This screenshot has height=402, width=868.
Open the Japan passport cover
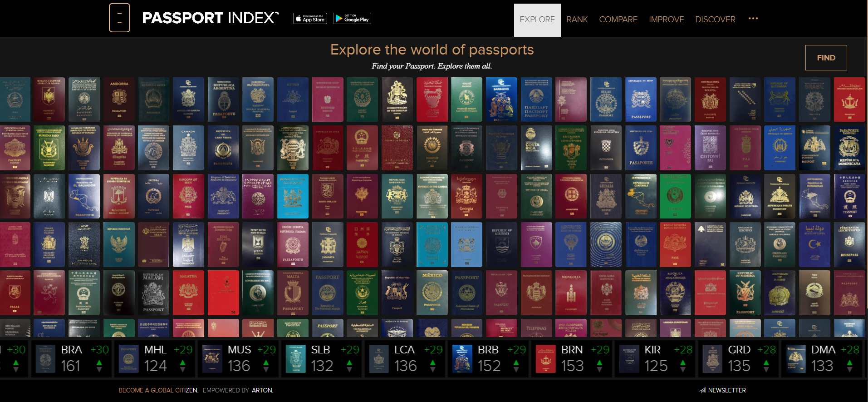362,244
